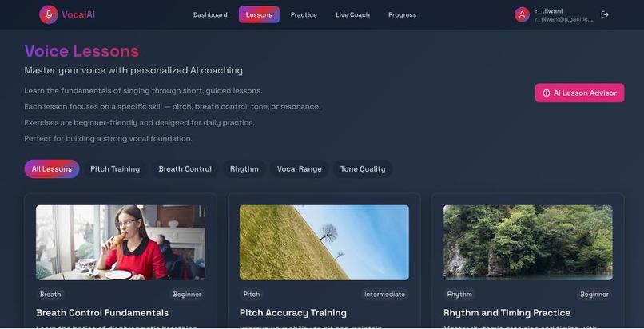
Task: Click the subtitle about personalized AI coaching
Action: pos(133,70)
